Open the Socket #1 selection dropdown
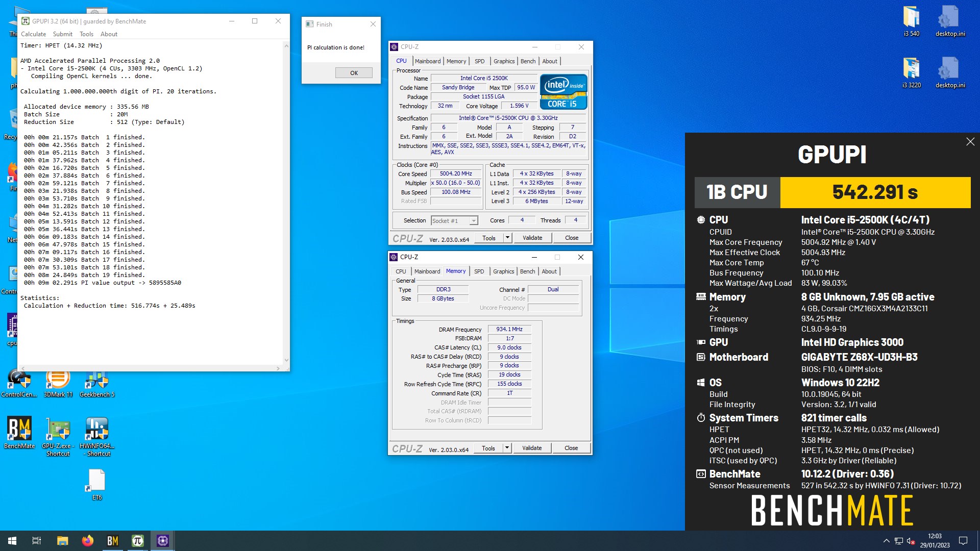 455,221
